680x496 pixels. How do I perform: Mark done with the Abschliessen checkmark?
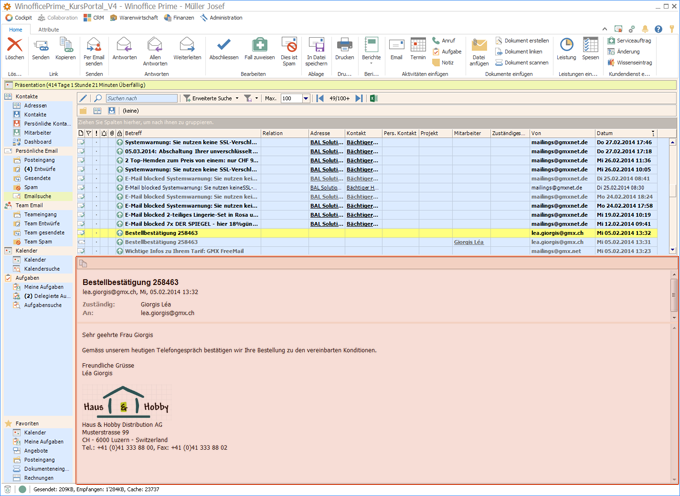pyautogui.click(x=224, y=45)
